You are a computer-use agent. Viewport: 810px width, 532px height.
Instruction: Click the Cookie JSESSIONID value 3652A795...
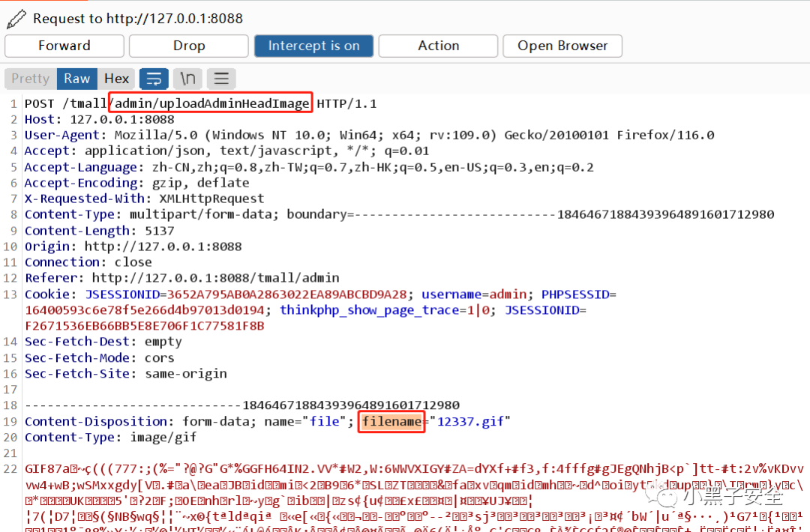tap(286, 294)
